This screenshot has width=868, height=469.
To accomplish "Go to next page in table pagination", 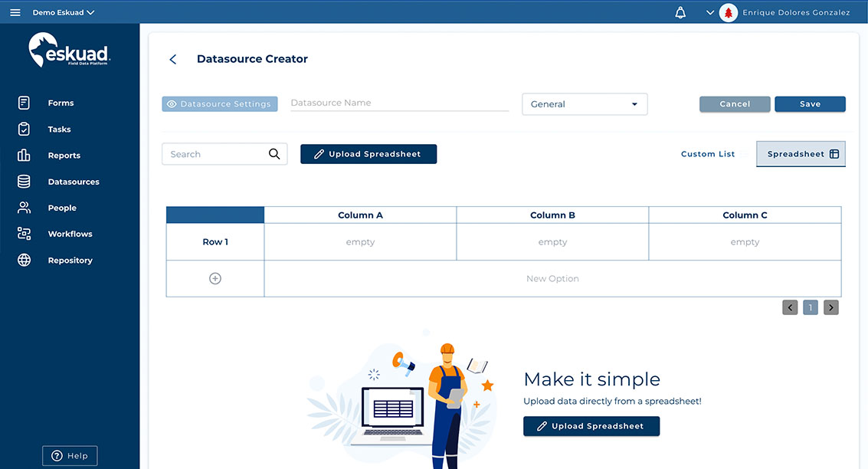I will pyautogui.click(x=831, y=307).
